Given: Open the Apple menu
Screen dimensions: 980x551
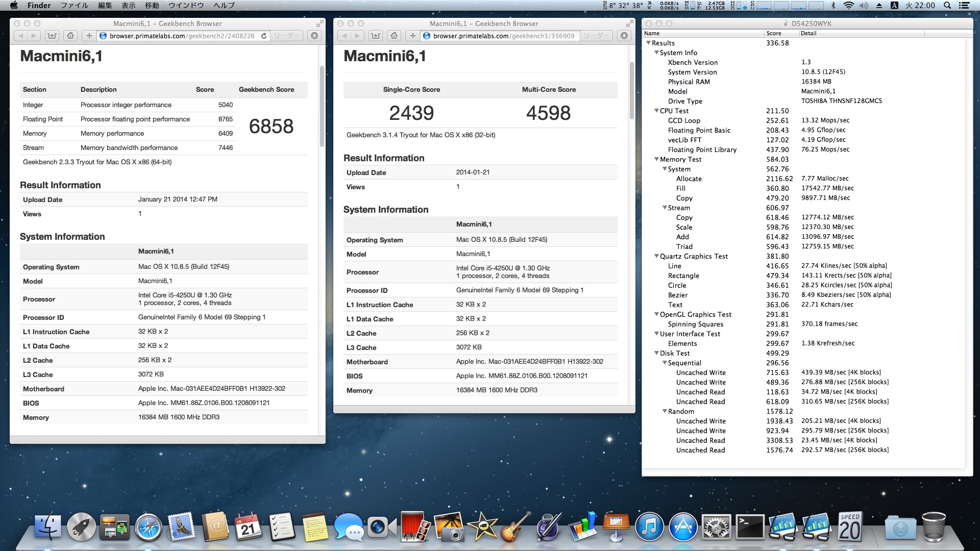Looking at the screenshot, I should coord(14,6).
